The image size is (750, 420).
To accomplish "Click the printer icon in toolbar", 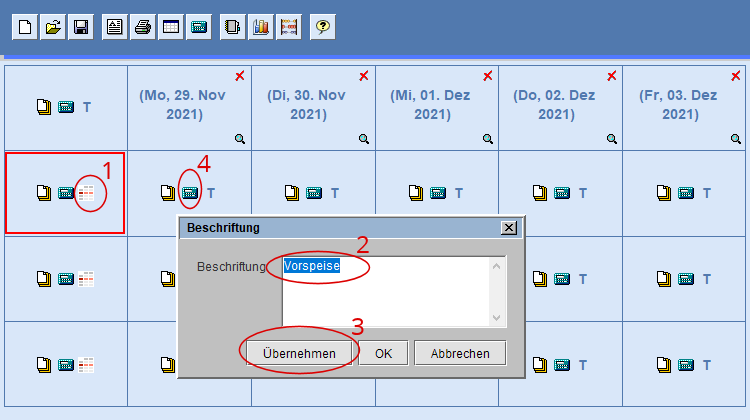I will [x=143, y=27].
